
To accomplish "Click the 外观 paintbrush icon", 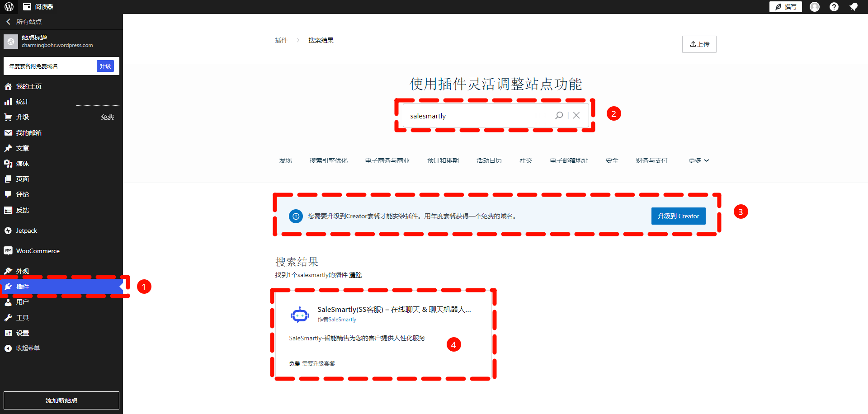I will (8, 271).
